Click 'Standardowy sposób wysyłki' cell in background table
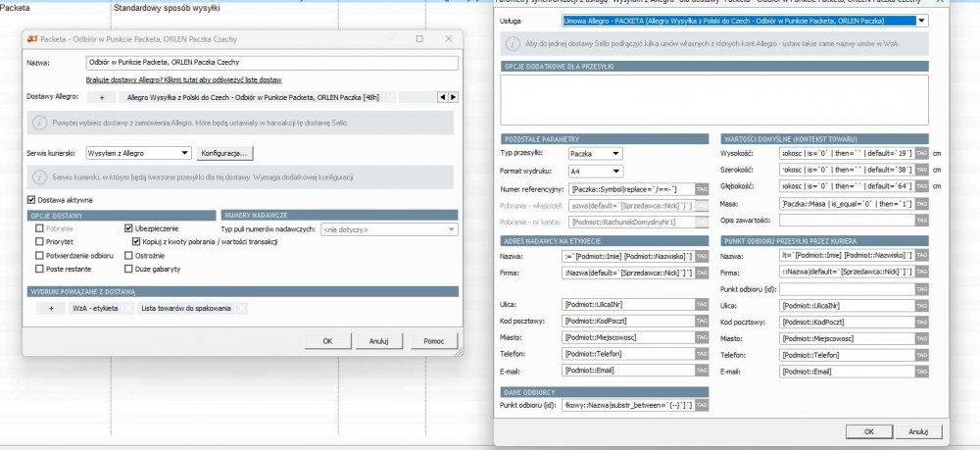 (167, 9)
